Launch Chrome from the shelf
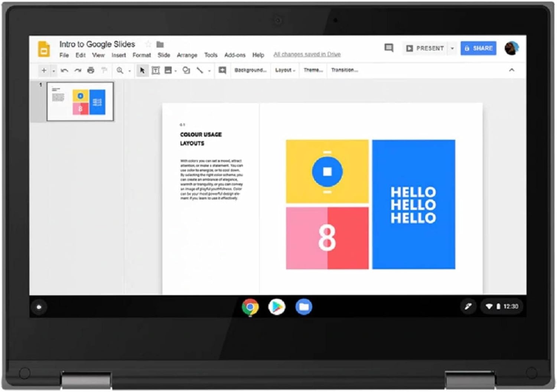The image size is (557, 392). click(x=250, y=307)
